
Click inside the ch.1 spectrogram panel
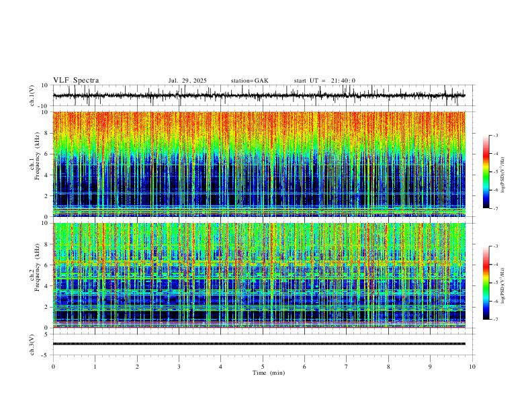click(x=259, y=164)
